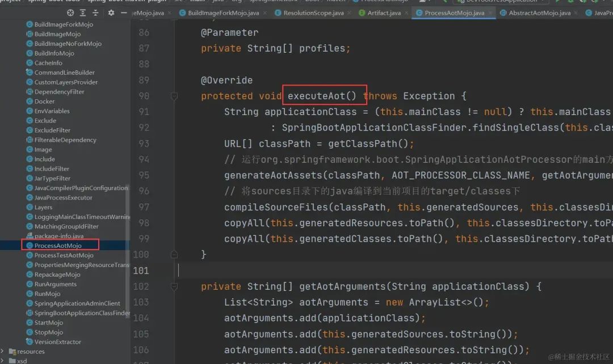Expand the xsd folder node

click(x=2, y=360)
